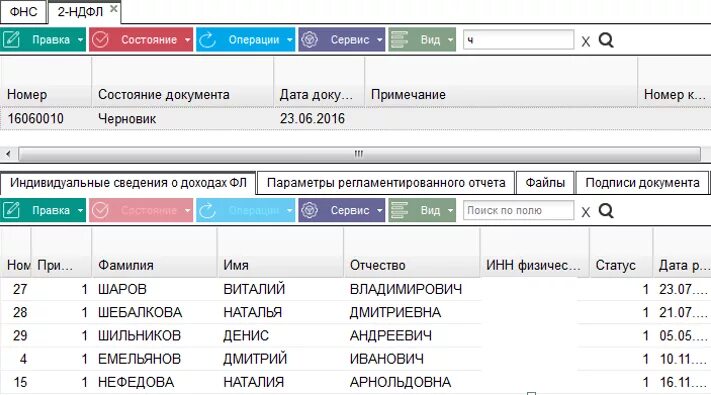Expand upper Сервис dropdown arrow
Screen dimensions: 711x395
380,40
